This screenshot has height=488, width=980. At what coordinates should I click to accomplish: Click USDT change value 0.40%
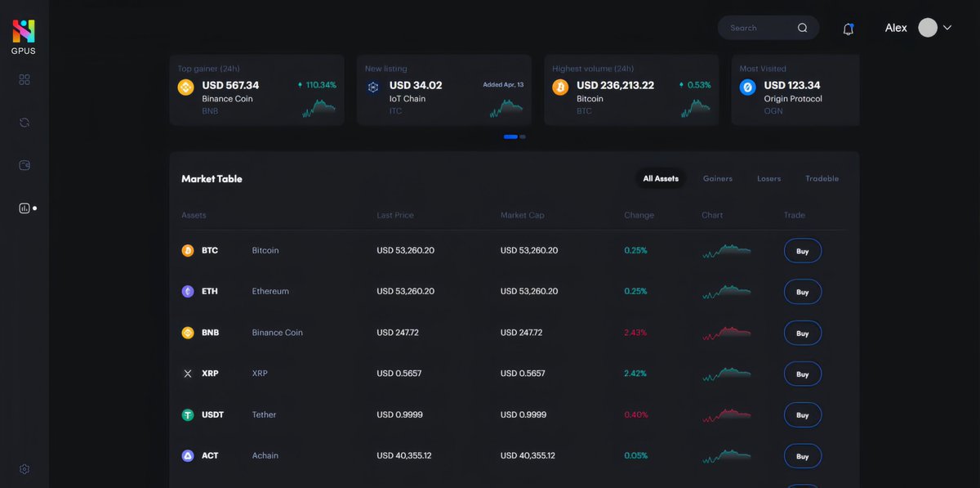pyautogui.click(x=635, y=414)
